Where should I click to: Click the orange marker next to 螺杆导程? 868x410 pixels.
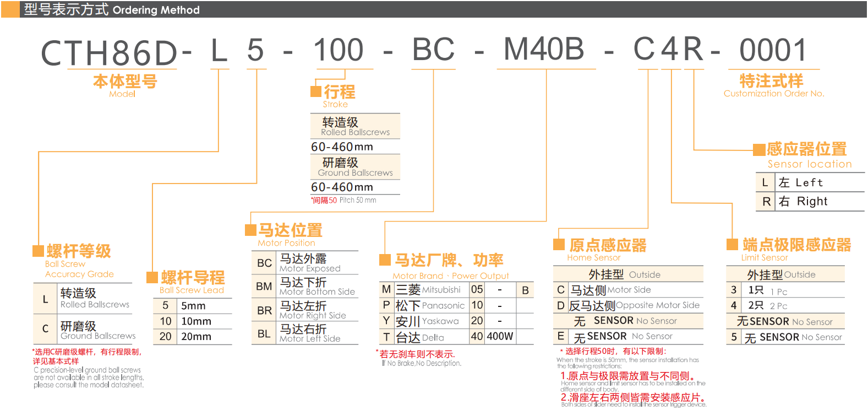(x=152, y=277)
